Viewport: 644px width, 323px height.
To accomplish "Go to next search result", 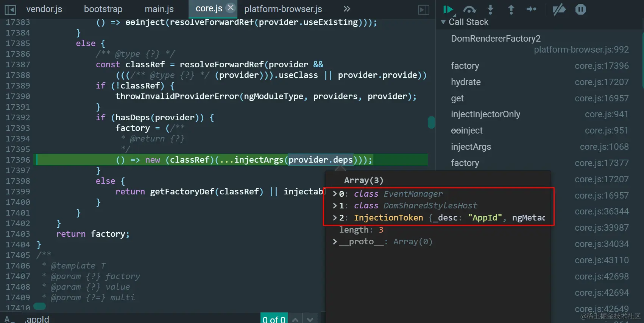I will point(310,319).
